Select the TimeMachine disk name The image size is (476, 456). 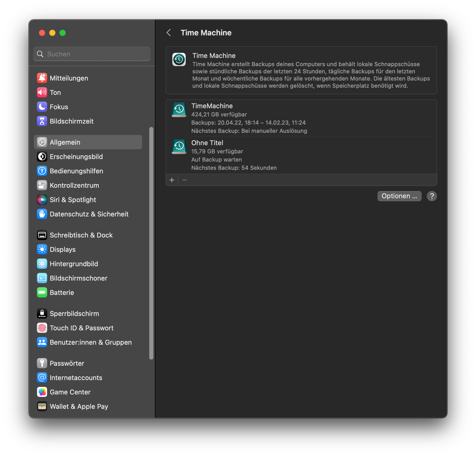pyautogui.click(x=212, y=106)
